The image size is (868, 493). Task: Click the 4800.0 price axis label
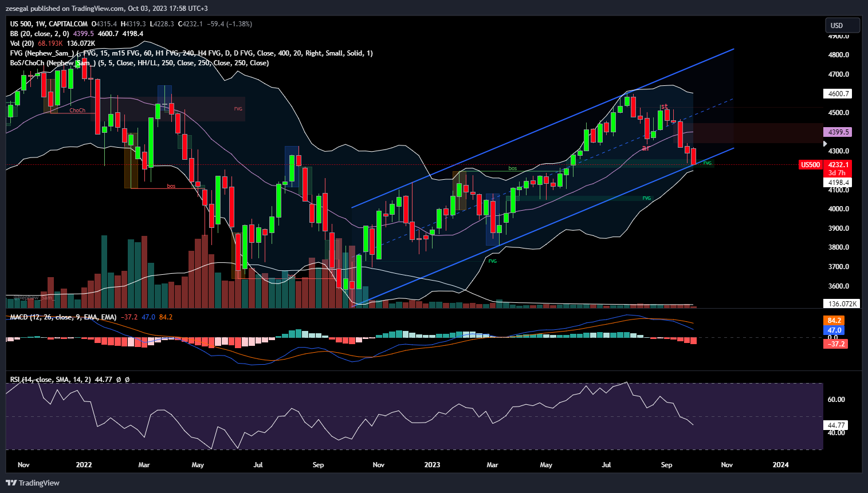[x=839, y=55]
